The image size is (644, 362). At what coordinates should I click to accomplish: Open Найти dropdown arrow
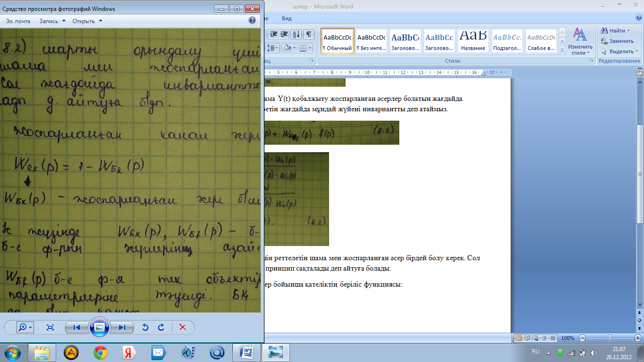[x=629, y=31]
